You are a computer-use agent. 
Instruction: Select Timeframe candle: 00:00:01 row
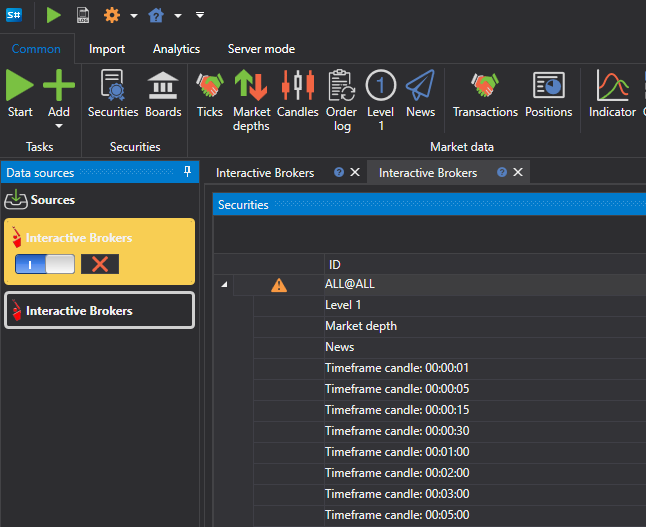(x=449, y=368)
